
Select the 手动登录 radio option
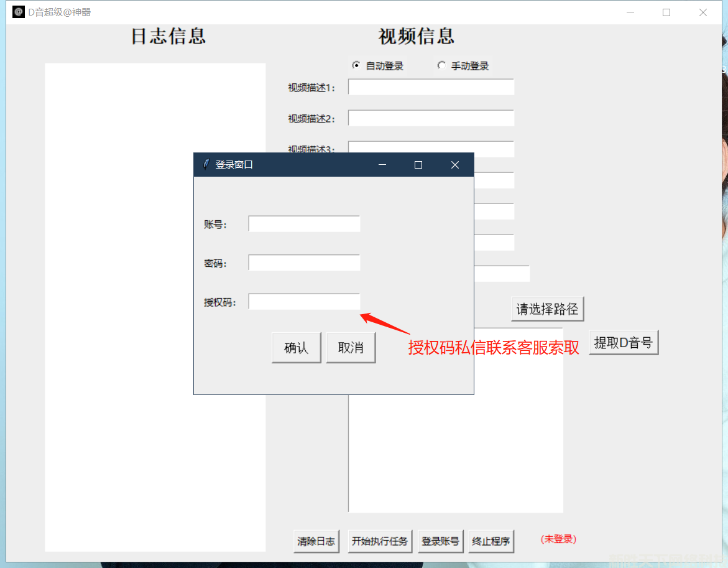[441, 65]
